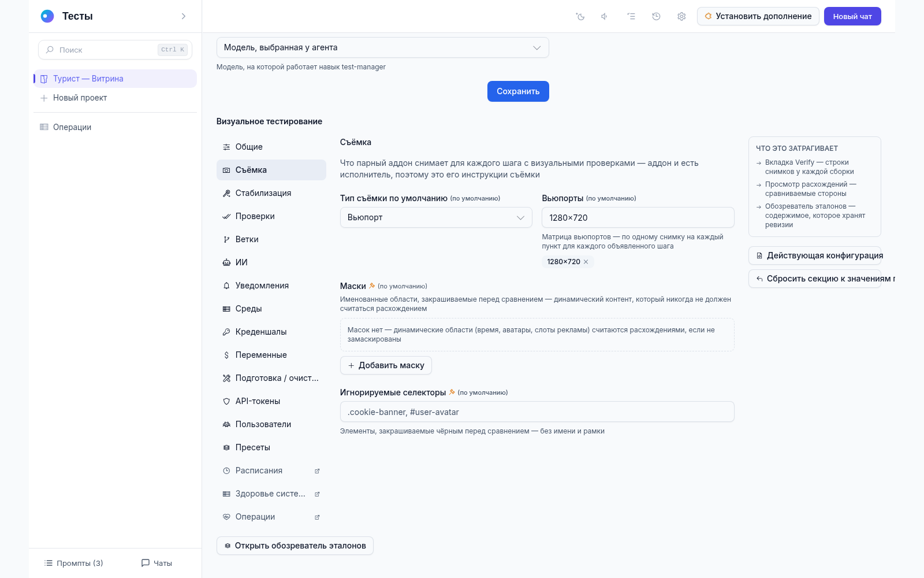Image resolution: width=924 pixels, height=578 pixels.
Task: Click the Тесты app logo
Action: pos(47,16)
